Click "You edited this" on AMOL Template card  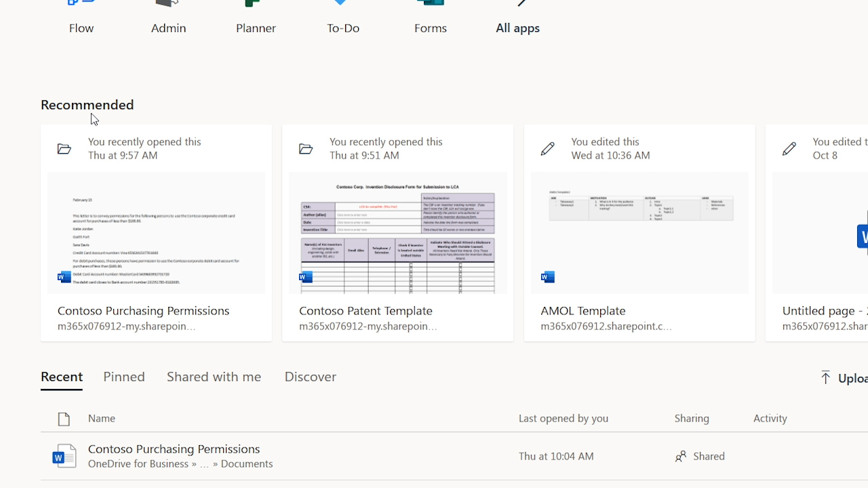pyautogui.click(x=605, y=142)
